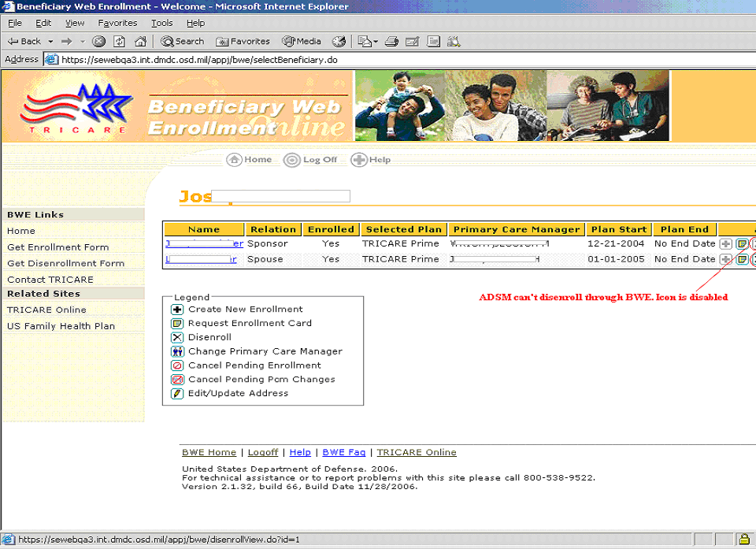The width and height of the screenshot is (756, 549).
Task: Open the File menu
Action: [x=15, y=23]
